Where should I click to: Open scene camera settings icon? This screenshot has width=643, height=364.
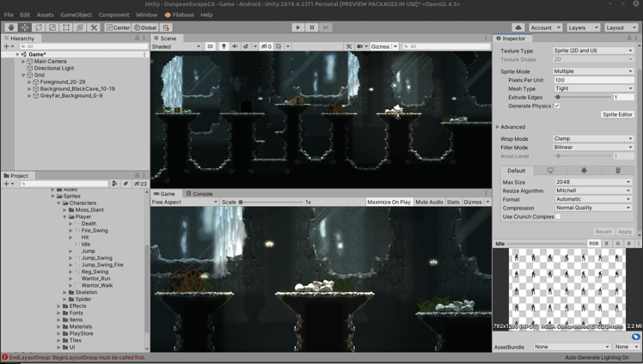pos(360,46)
